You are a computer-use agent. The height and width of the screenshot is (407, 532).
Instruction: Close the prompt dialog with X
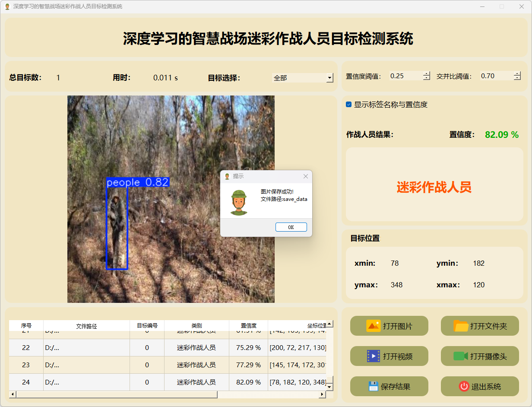click(x=306, y=176)
